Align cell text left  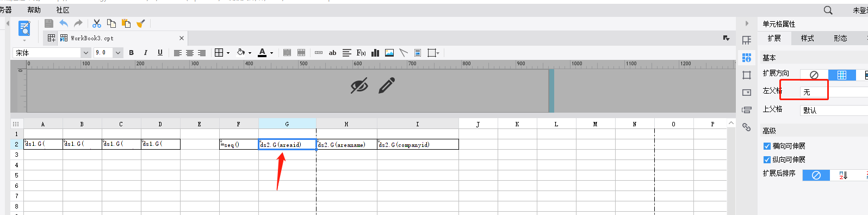pos(178,53)
